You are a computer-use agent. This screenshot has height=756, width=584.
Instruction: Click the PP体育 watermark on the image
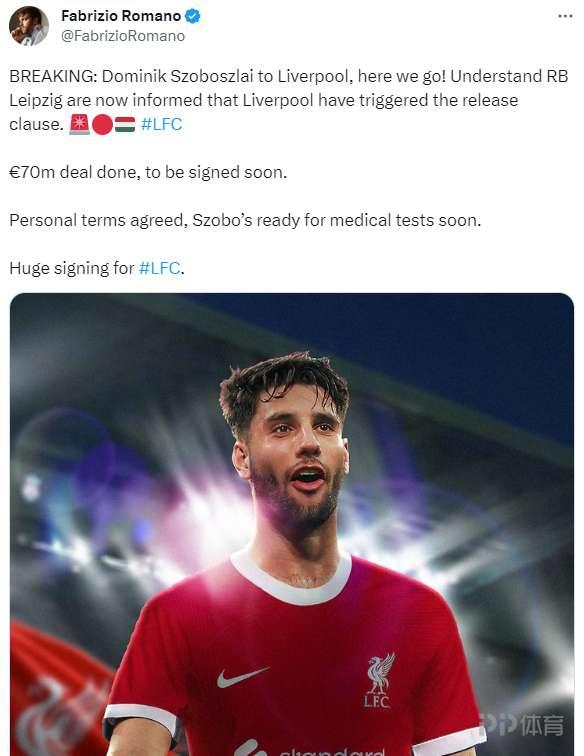tap(523, 724)
